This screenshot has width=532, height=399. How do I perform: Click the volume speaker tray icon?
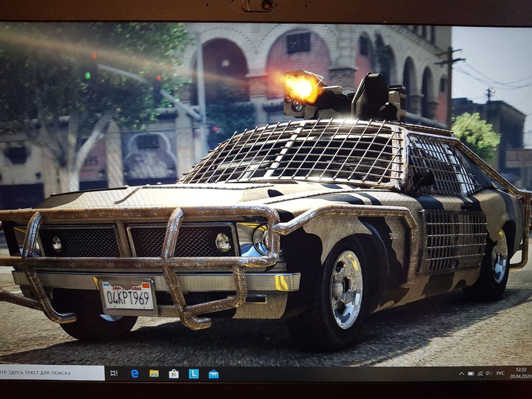coord(488,373)
